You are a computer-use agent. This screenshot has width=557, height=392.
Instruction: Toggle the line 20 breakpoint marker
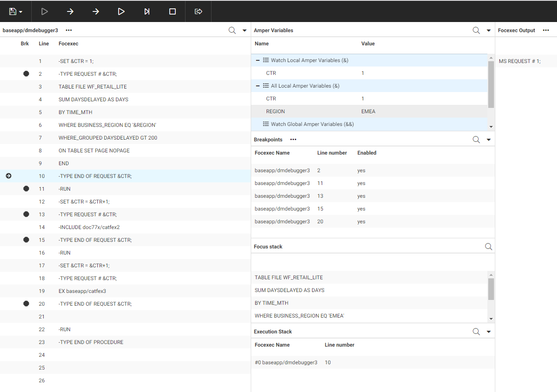pyautogui.click(x=26, y=304)
